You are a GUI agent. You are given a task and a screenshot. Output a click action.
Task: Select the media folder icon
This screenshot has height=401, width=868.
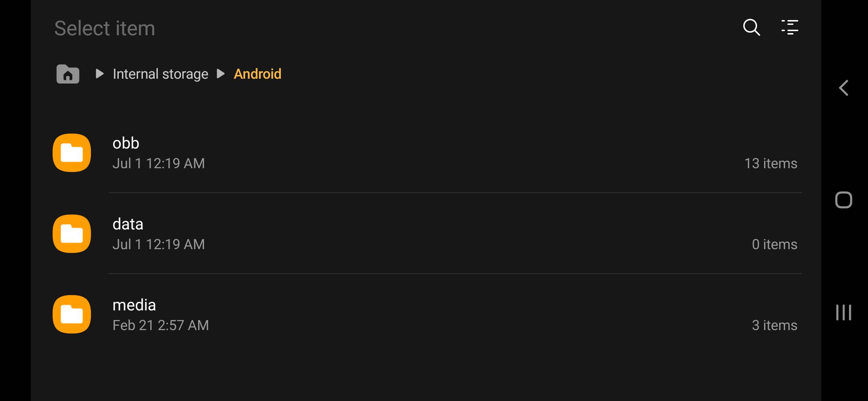click(x=72, y=314)
